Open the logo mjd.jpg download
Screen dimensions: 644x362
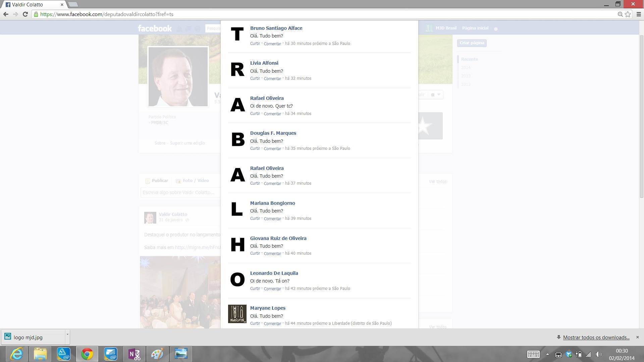click(33, 337)
